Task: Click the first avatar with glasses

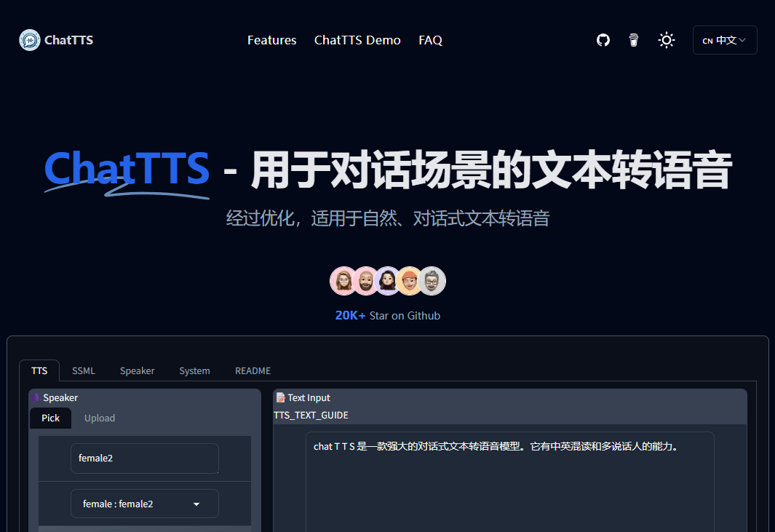Action: coord(344,281)
